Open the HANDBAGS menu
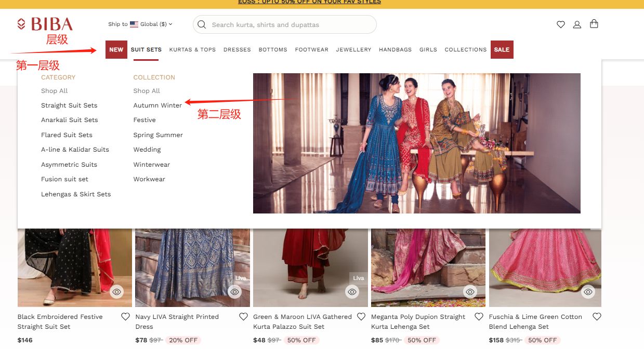 pyautogui.click(x=395, y=49)
